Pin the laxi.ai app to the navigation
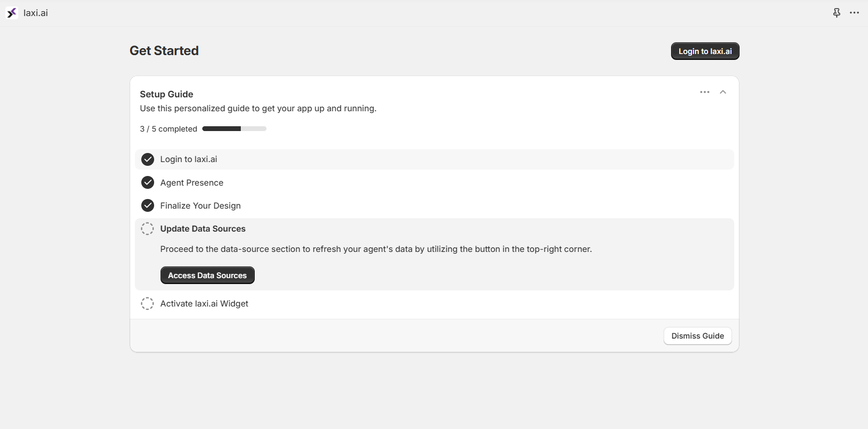Viewport: 868px width, 429px height. [x=836, y=12]
